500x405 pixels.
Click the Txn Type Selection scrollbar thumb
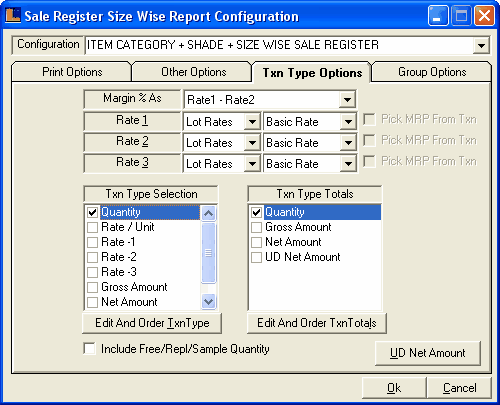[209, 253]
